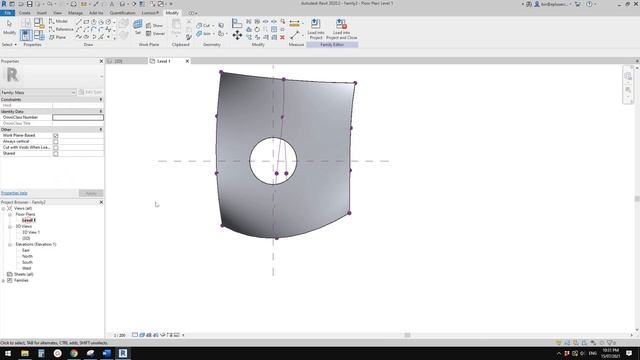
Task: Open the File menu tab
Action: [8, 13]
